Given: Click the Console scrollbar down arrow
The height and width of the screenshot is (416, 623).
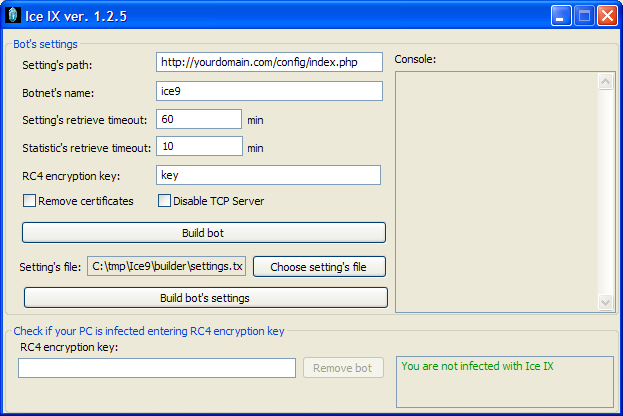Looking at the screenshot, I should click(x=606, y=302).
